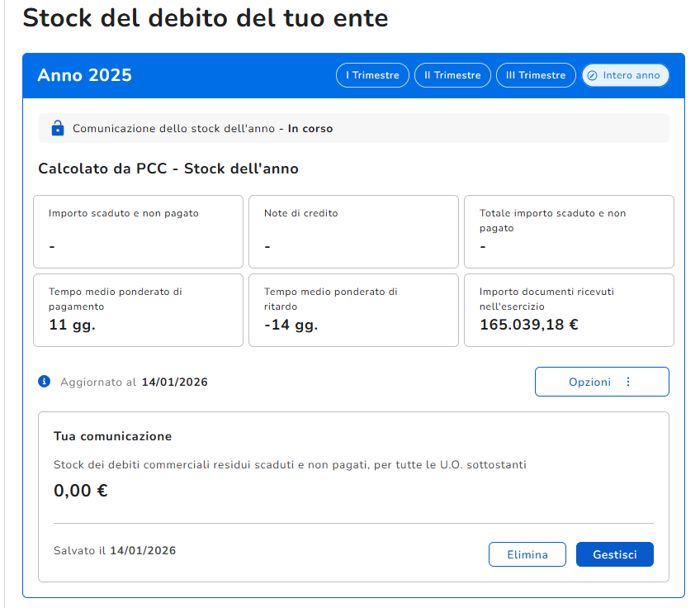Viewport: 700px width, 608px height.
Task: Click the Note di credito card
Action: (x=353, y=231)
